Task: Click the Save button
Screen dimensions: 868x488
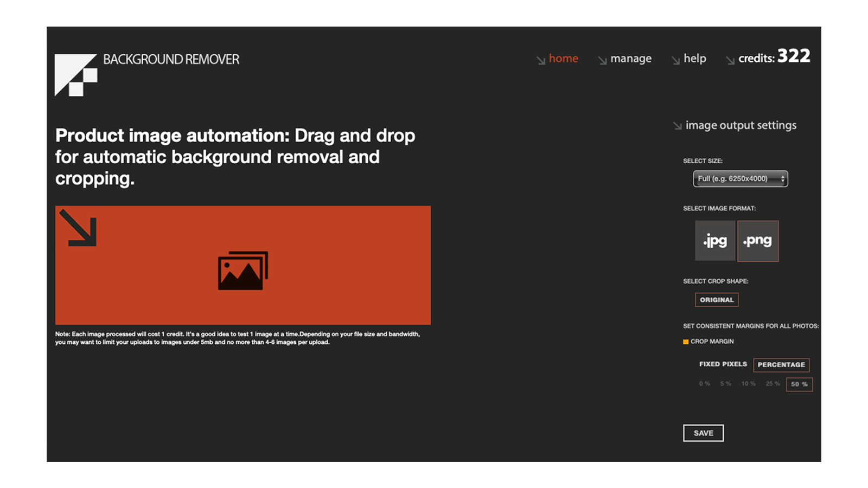Action: 703,433
